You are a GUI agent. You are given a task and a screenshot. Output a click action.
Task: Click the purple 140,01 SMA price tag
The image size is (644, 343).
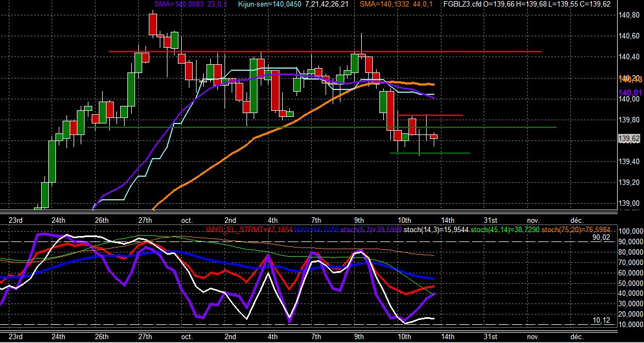tap(630, 93)
